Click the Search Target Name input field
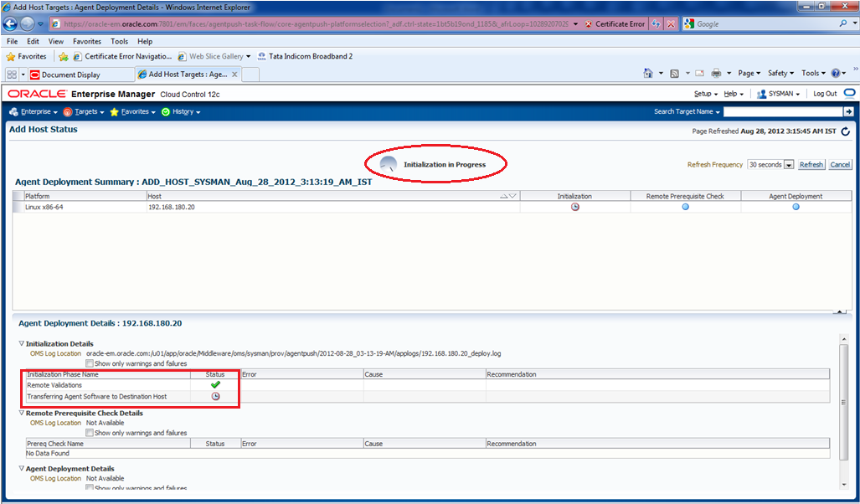This screenshot has height=504, width=860. click(x=782, y=111)
